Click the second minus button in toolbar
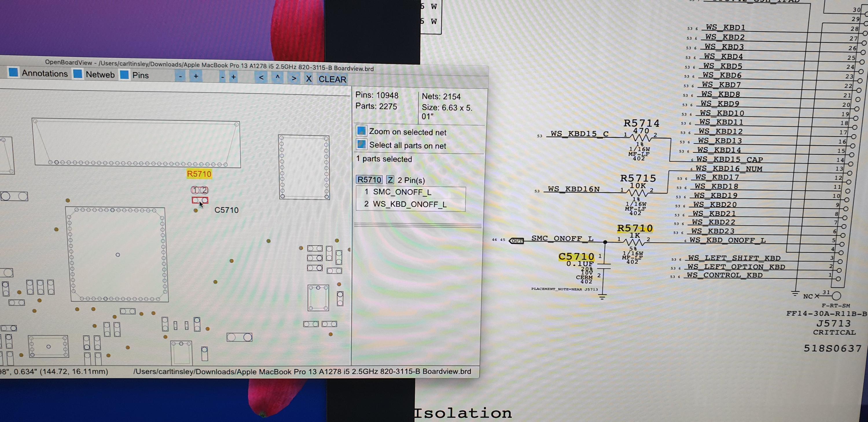The image size is (868, 422). (222, 77)
